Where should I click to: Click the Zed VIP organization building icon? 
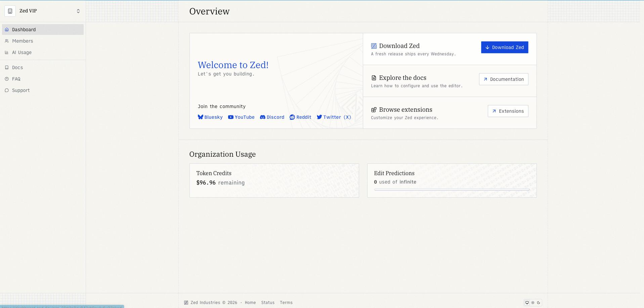(10, 11)
